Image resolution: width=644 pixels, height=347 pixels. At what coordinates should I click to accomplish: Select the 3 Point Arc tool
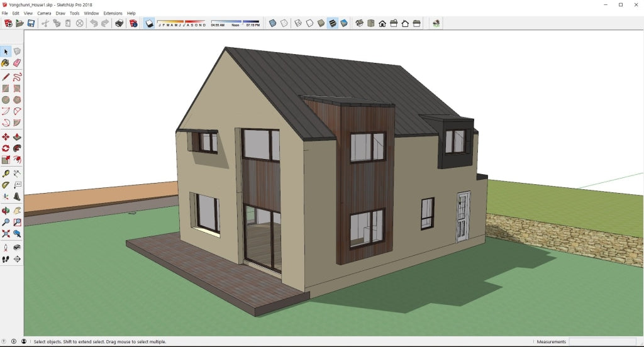click(x=6, y=123)
